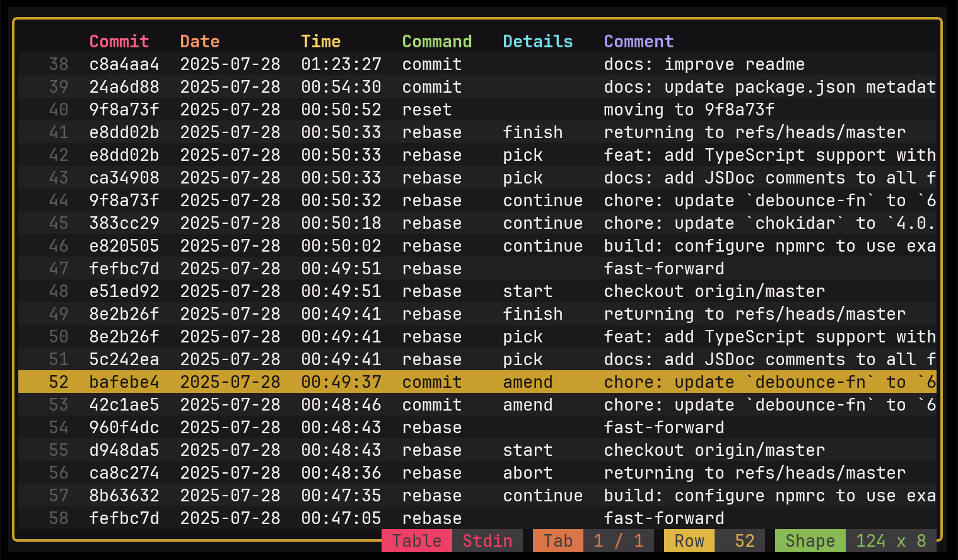The image size is (958, 560).
Task: Click the Time column header
Action: click(x=321, y=41)
